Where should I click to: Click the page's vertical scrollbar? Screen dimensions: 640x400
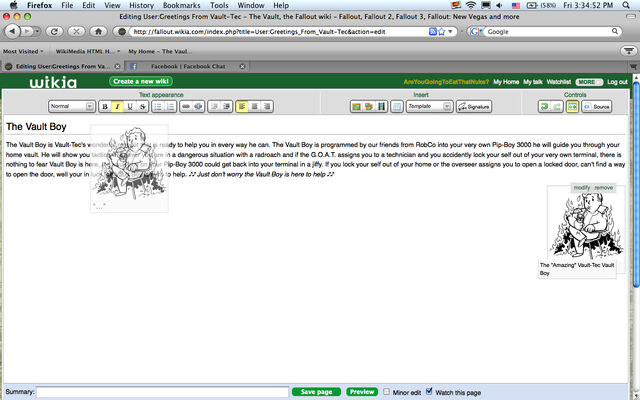[636, 184]
